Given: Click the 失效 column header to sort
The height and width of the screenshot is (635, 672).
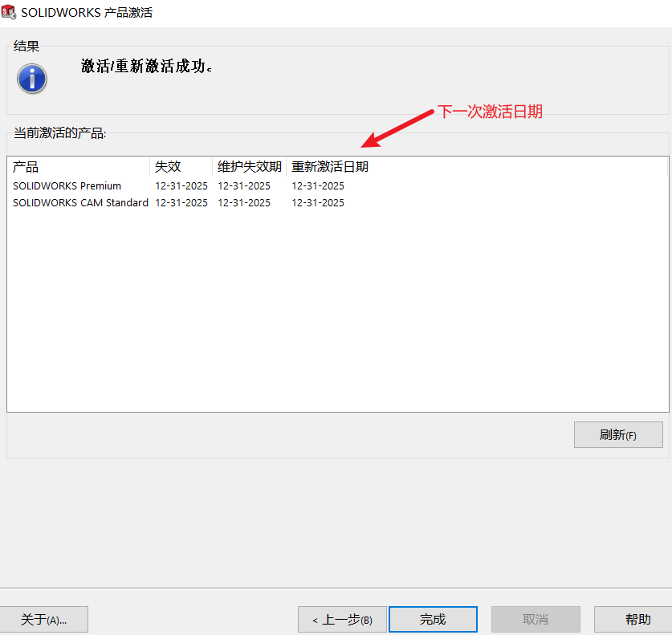Looking at the screenshot, I should (165, 166).
